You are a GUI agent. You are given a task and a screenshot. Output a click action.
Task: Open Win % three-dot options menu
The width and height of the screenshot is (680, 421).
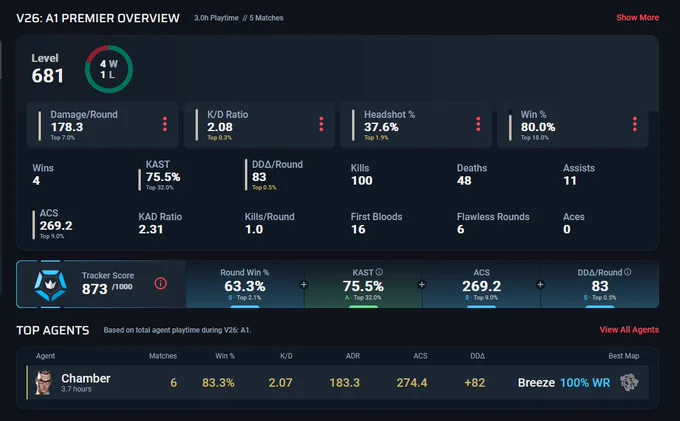click(x=635, y=124)
